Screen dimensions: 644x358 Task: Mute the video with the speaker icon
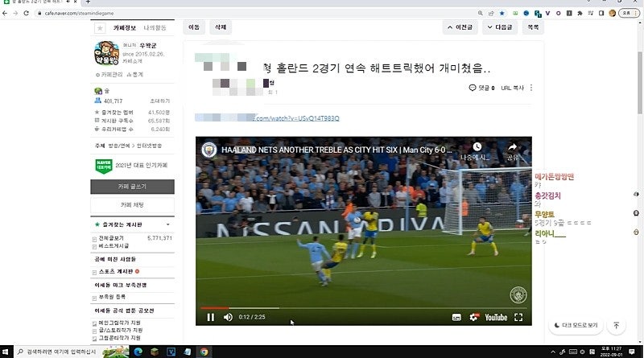228,317
